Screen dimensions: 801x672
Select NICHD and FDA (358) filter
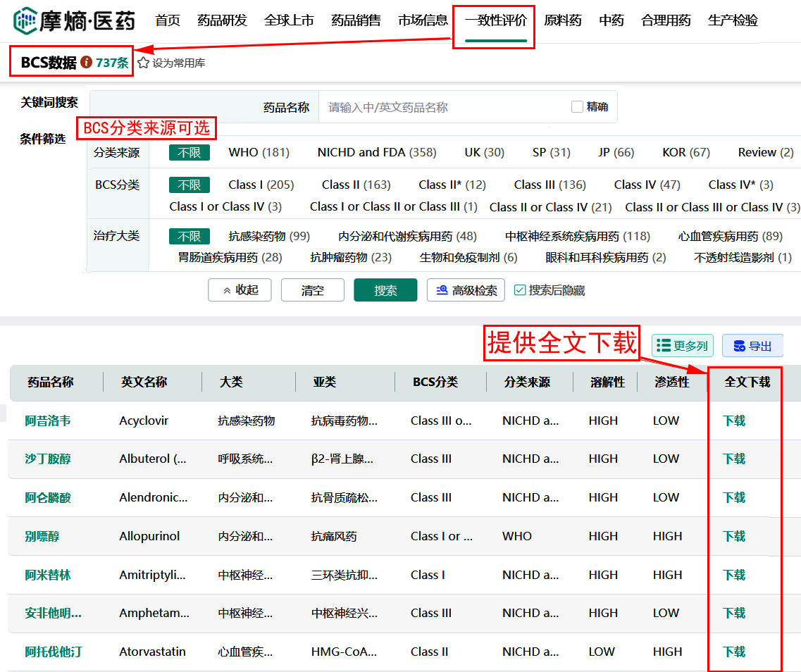pos(376,152)
